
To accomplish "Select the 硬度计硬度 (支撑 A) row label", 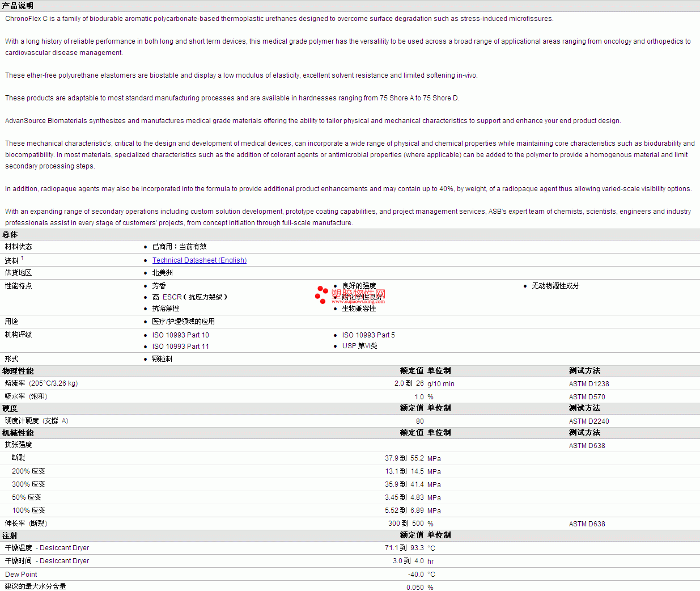I will 37,421.
